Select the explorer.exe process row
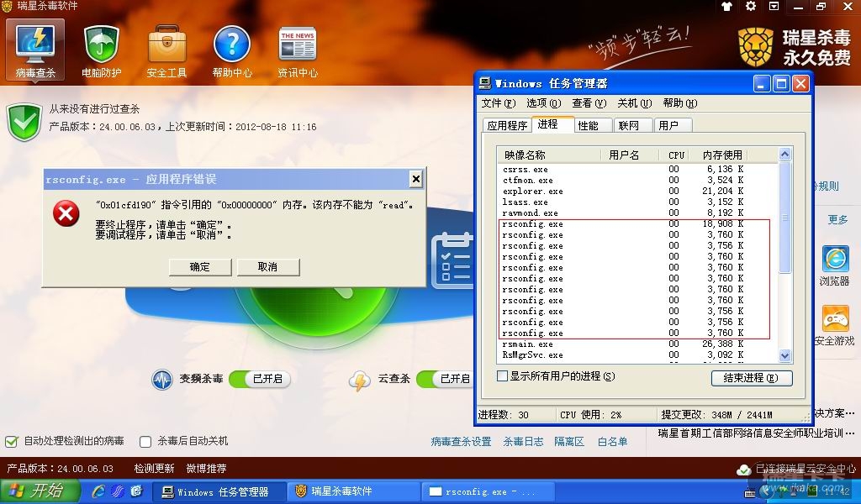 point(637,192)
